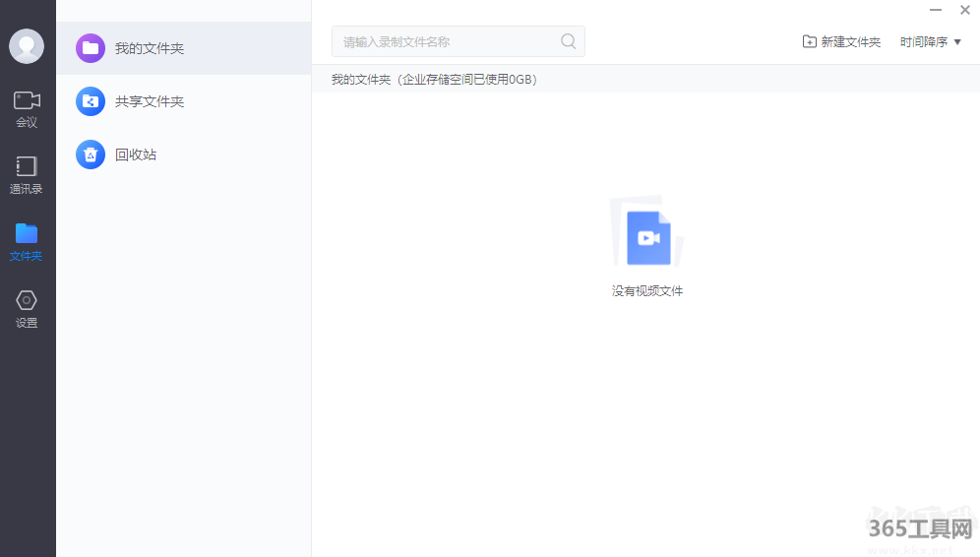This screenshot has width=980, height=557.
Task: Click the 我的文件夹 storage path header
Action: [434, 79]
